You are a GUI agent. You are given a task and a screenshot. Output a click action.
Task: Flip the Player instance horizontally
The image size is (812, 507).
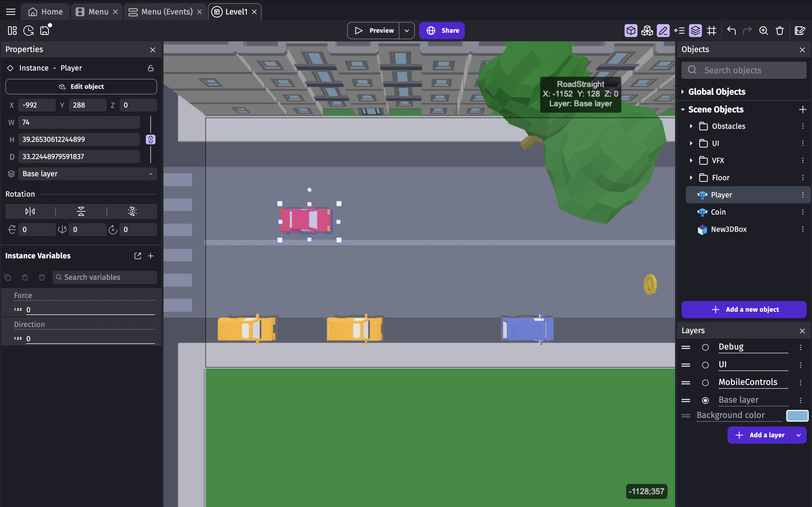pyautogui.click(x=30, y=211)
